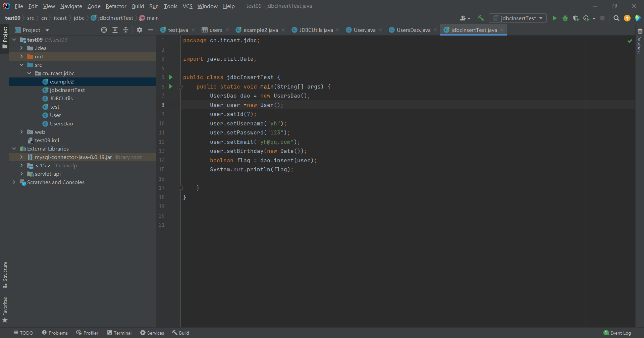Place cursor on line 14 insert call
Screen dimensions: 644x338
coord(288,160)
